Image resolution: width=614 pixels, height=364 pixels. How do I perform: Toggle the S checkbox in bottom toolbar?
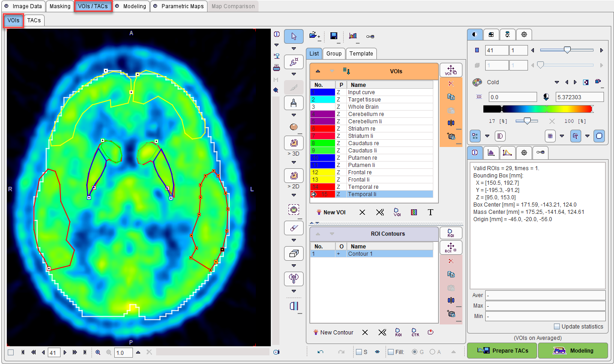pyautogui.click(x=359, y=351)
